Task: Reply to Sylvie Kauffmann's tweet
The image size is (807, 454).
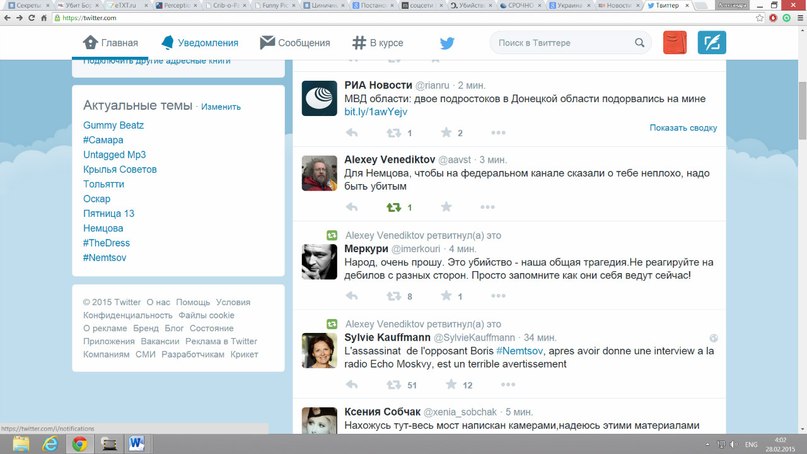Action: 352,385
